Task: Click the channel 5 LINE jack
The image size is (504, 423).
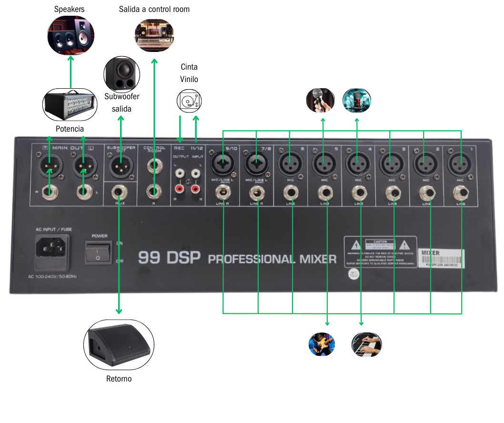Action: [325, 193]
